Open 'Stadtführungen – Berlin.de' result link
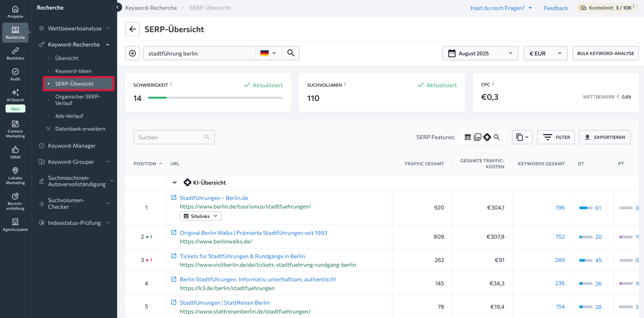 coord(214,198)
